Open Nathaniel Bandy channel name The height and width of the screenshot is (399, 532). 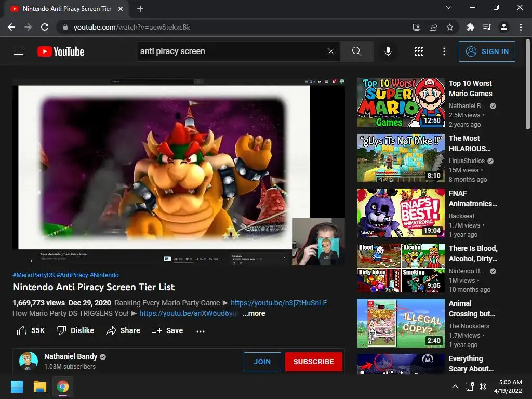point(71,356)
